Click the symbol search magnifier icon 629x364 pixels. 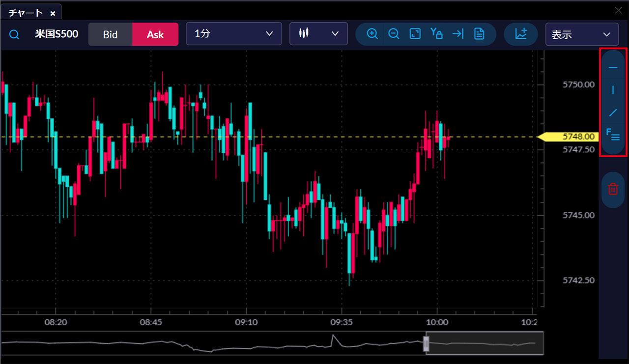pos(14,34)
